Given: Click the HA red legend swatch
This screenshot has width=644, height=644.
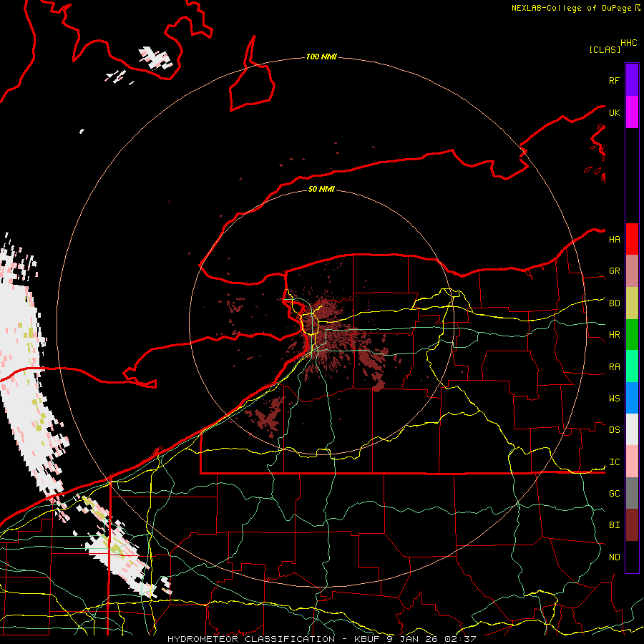Looking at the screenshot, I should pyautogui.click(x=632, y=239).
